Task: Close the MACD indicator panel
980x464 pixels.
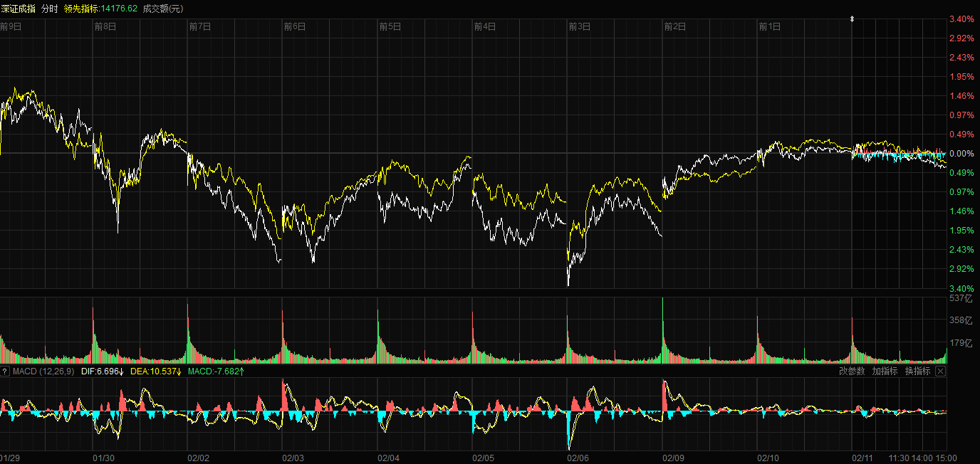Action: [940, 371]
